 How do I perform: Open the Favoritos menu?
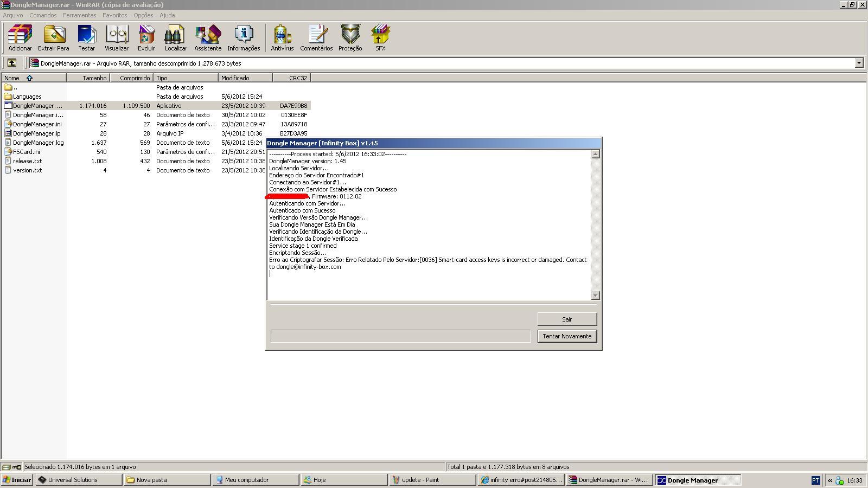(x=114, y=15)
